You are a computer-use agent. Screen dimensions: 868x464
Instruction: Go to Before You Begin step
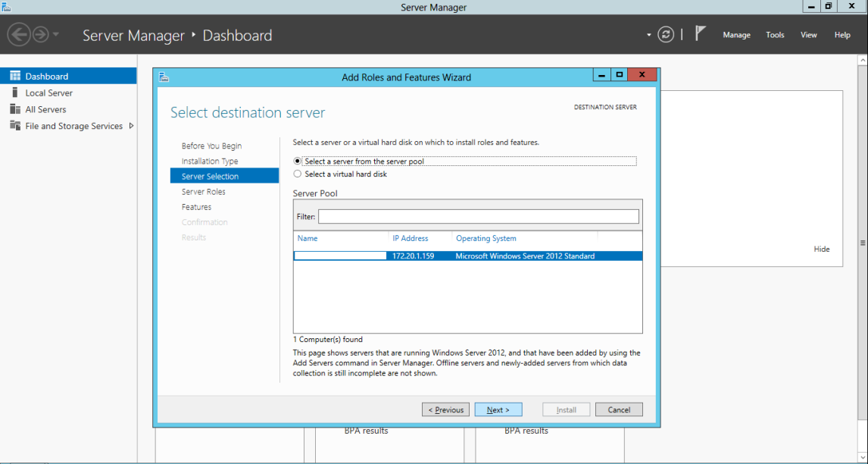tap(211, 146)
